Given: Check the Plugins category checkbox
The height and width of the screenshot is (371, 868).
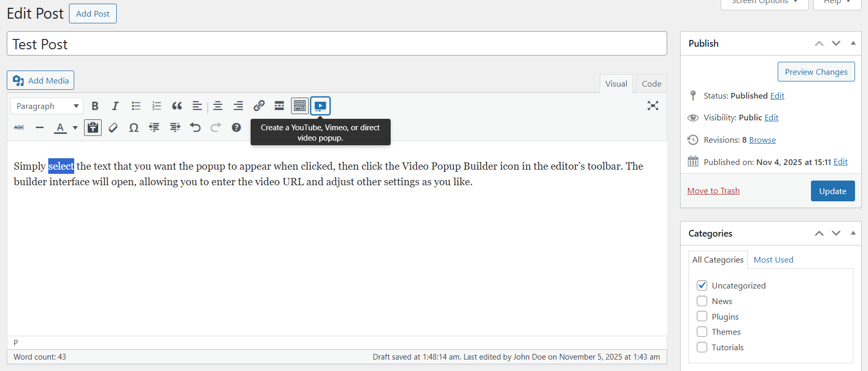Looking at the screenshot, I should coord(702,317).
